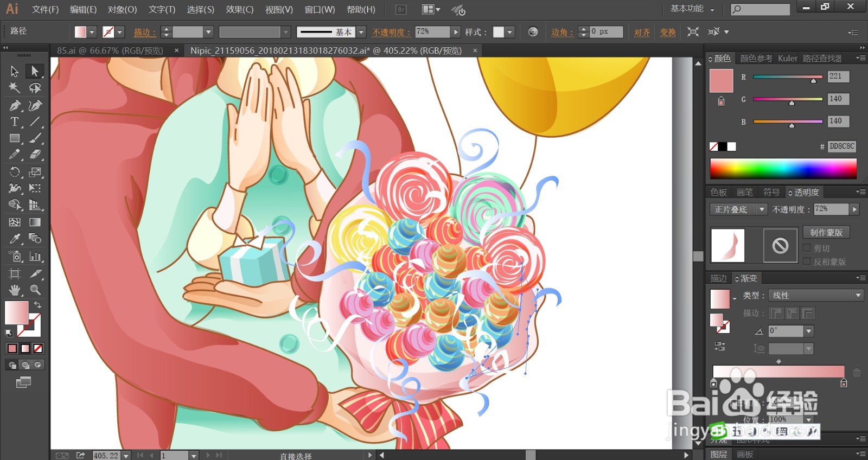Open the zoom level dropdown in status bar

[126, 456]
